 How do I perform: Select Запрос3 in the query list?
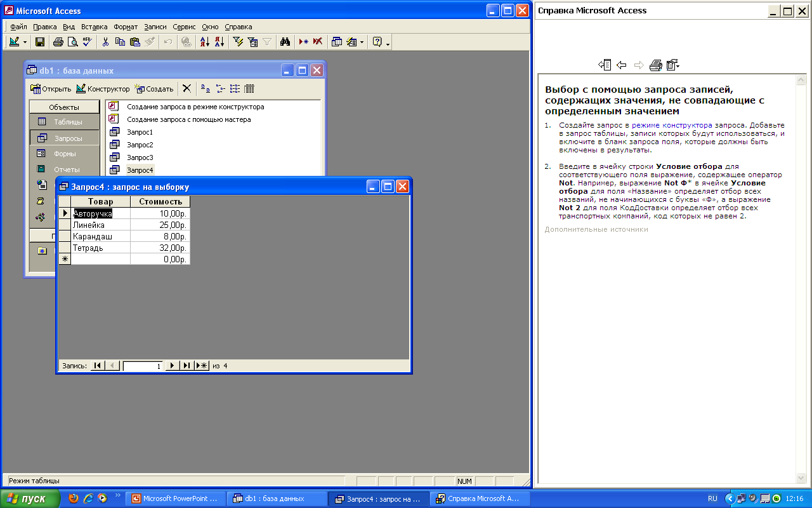pos(140,157)
